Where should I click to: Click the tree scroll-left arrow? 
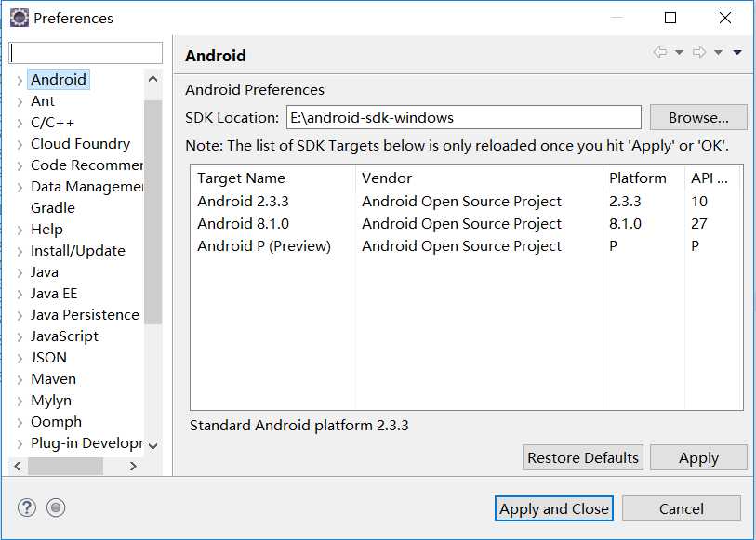pos(18,466)
